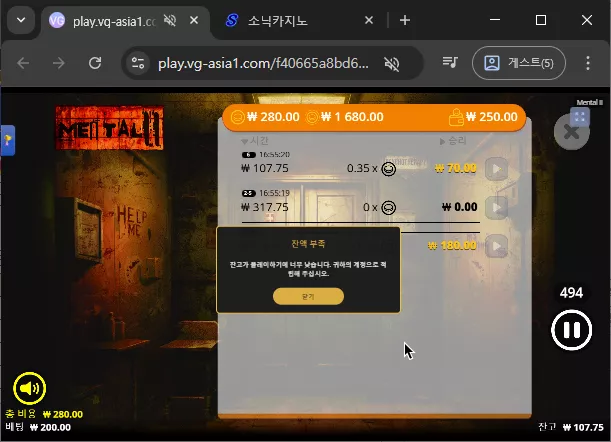The image size is (611, 442).
Task: Open the blue side tab with key icon
Action: click(x=8, y=140)
